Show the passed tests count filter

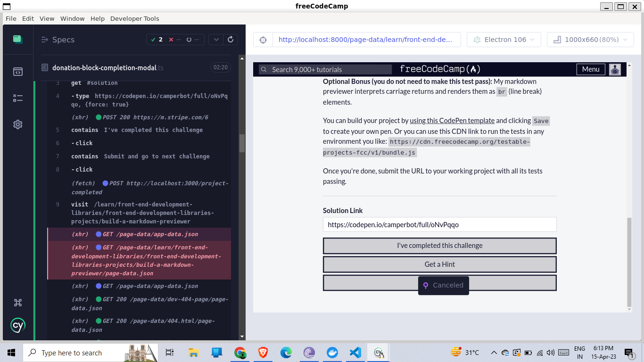pos(157,40)
